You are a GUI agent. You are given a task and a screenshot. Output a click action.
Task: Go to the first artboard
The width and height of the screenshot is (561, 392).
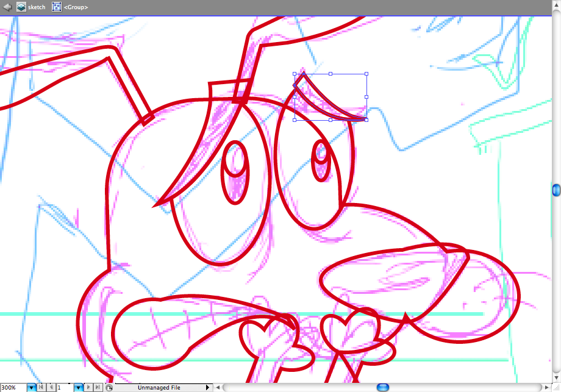coord(41,387)
